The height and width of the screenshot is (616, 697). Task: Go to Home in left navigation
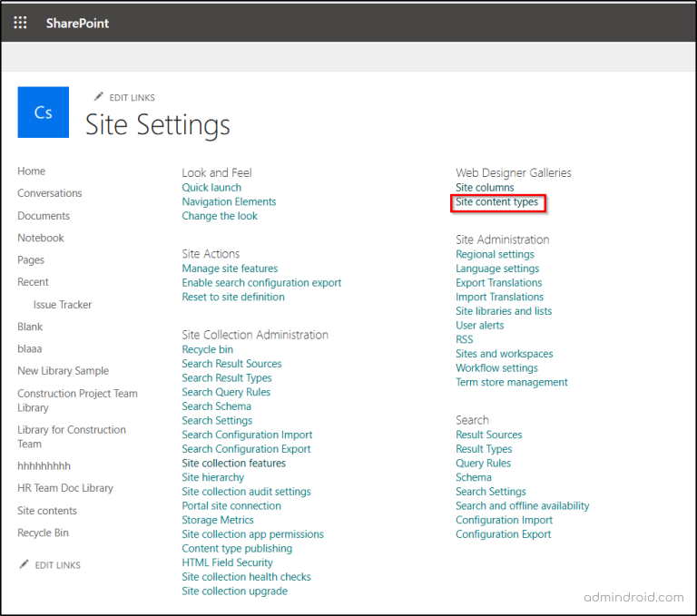(32, 171)
